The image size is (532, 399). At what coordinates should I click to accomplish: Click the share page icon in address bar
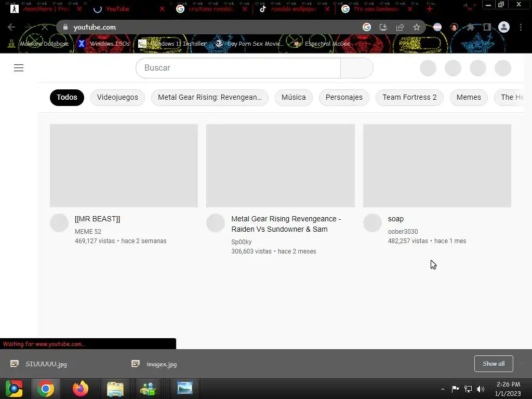point(400,27)
